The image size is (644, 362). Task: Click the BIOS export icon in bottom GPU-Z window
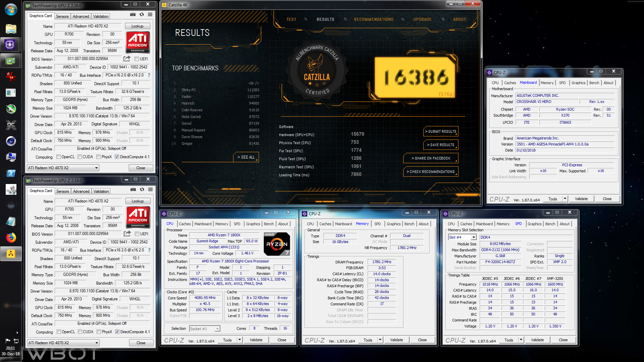coord(127,234)
